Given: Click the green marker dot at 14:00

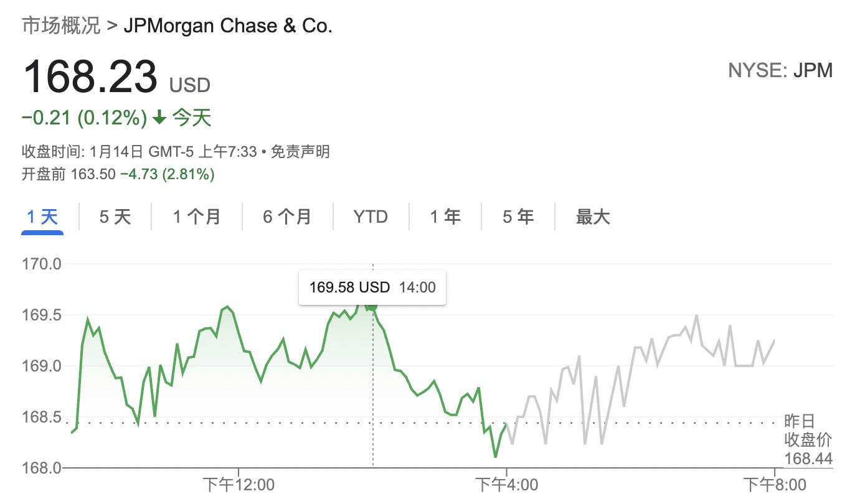Looking at the screenshot, I should coord(372,306).
